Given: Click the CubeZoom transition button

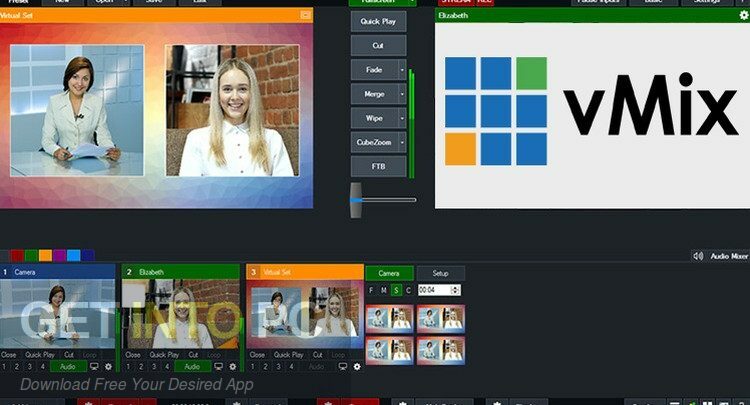Looking at the screenshot, I should [375, 142].
